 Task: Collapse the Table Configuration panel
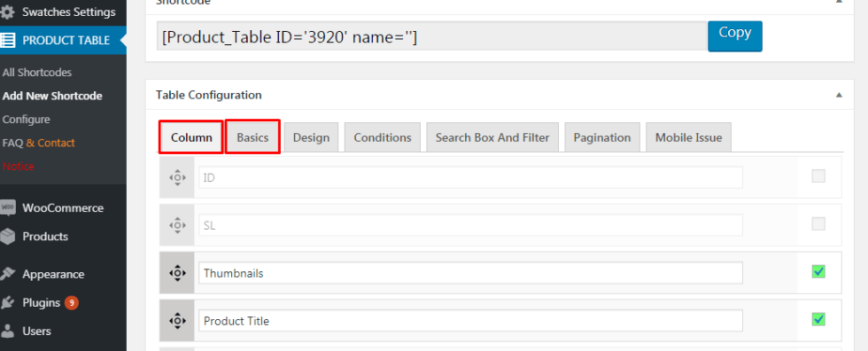tap(840, 95)
